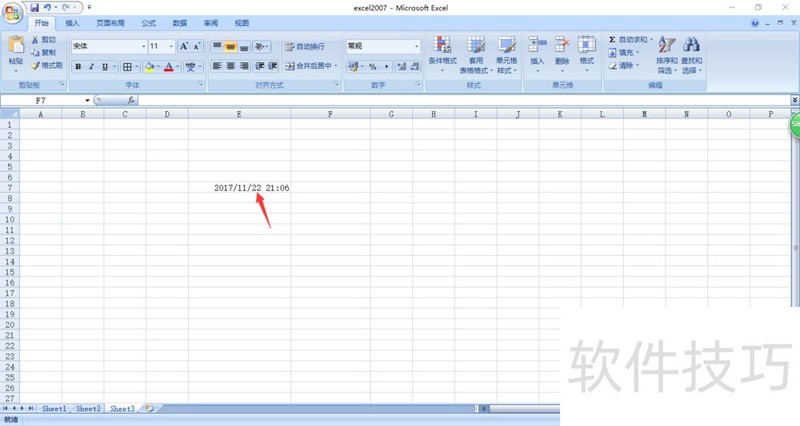Open borders dropdown arrow

(x=137, y=66)
